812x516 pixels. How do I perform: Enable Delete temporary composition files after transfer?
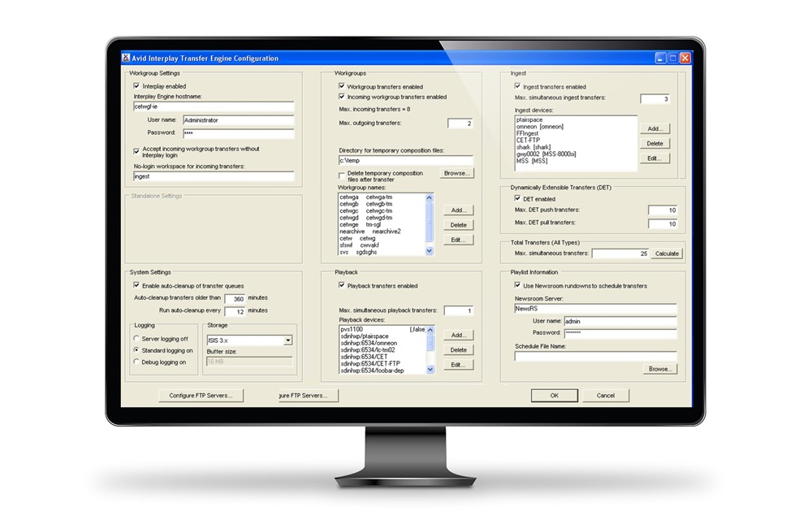click(341, 176)
